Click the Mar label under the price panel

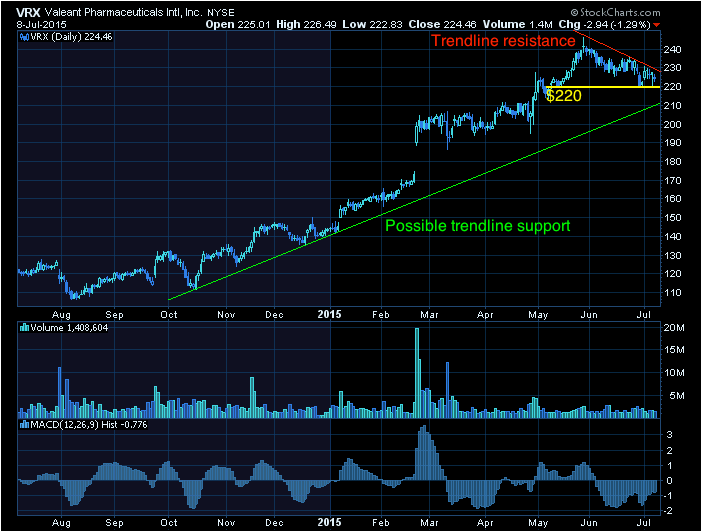pyautogui.click(x=429, y=315)
